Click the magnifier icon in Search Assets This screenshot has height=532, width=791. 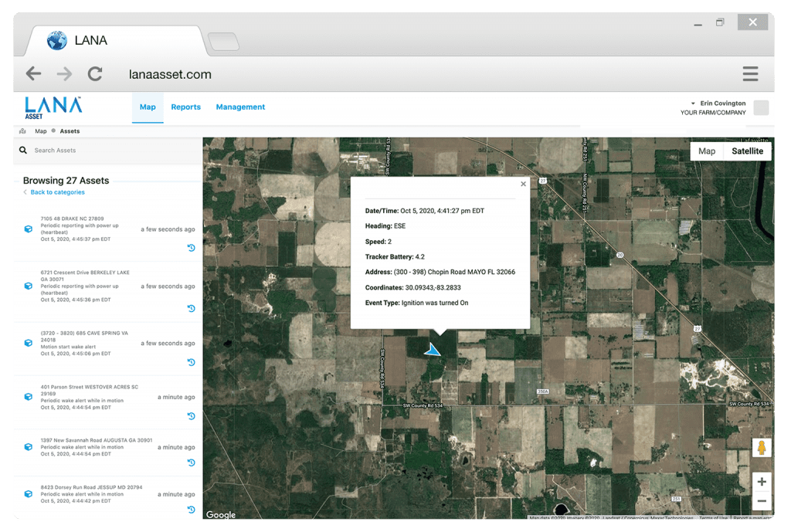(22, 150)
